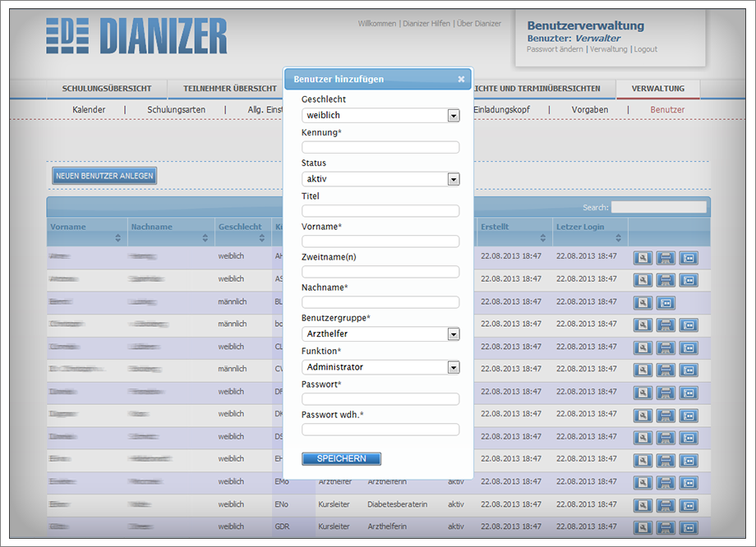Open the Schulungsübersicht main tab
Screen dimensions: 756x547
pyautogui.click(x=107, y=89)
